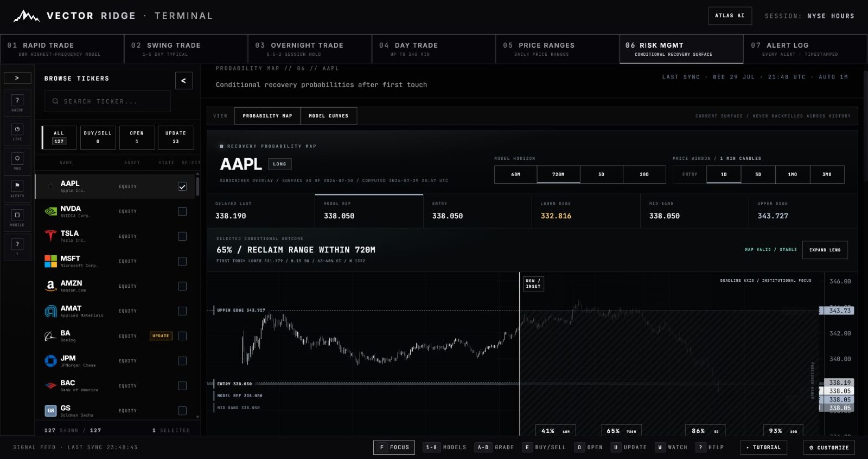Click the Expand Lens button
The image size is (868, 459).
pos(825,250)
